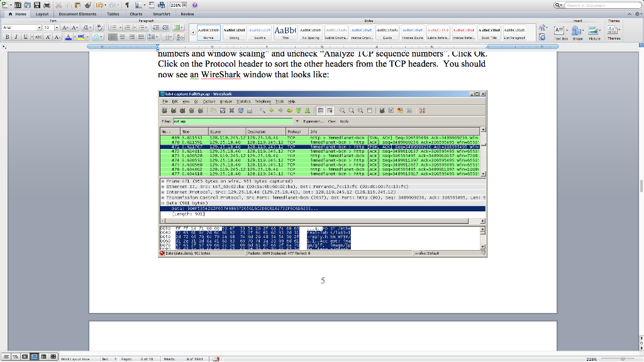The width and height of the screenshot is (644, 362).
Task: Collapse the ribbon with the chevron
Action: point(629,14)
